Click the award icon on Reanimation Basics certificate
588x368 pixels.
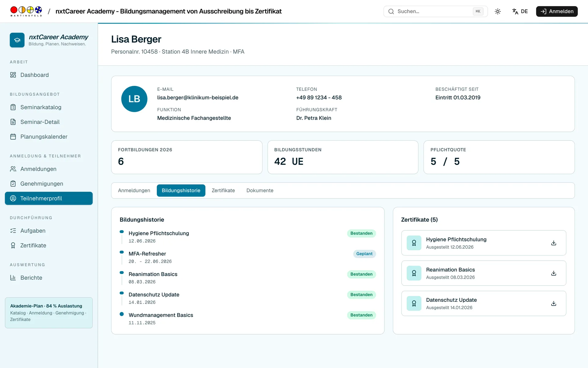point(414,273)
